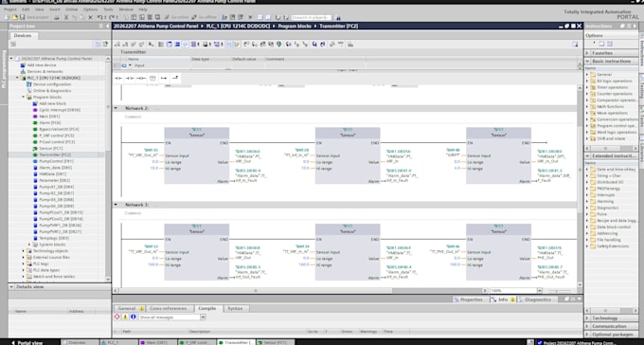This screenshot has width=644, height=345.
Task: Click the Undo arrow in main toolbar
Action: click(x=99, y=17)
